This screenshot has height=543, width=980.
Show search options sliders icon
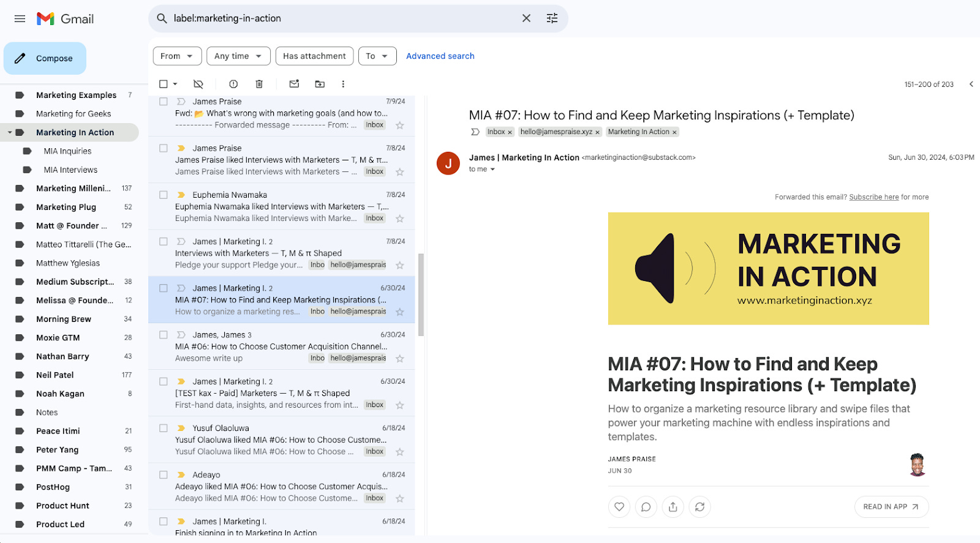(x=552, y=18)
